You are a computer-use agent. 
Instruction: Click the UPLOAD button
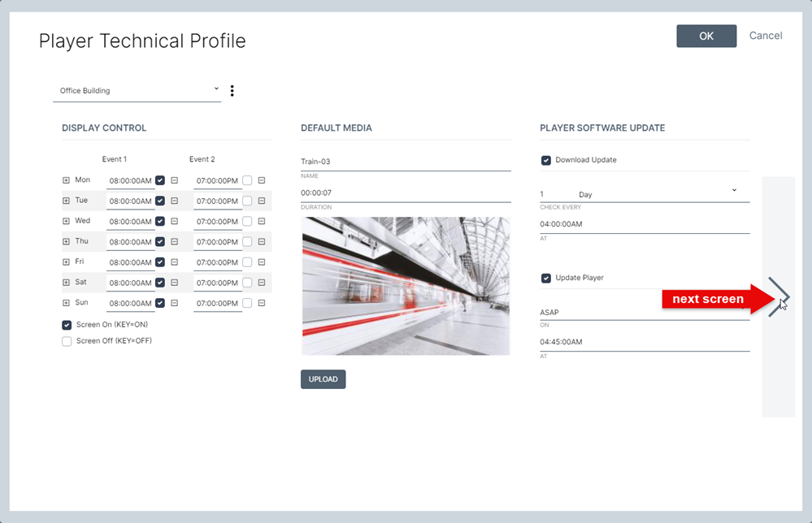(x=323, y=379)
